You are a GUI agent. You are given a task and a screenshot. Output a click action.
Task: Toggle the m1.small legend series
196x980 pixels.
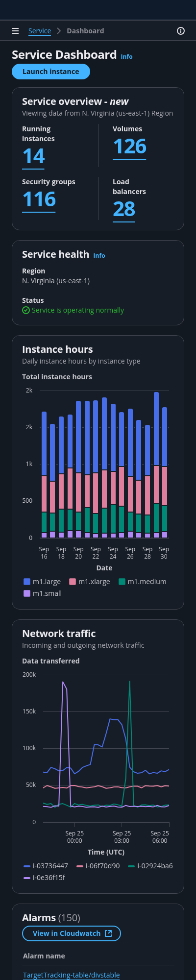43,593
